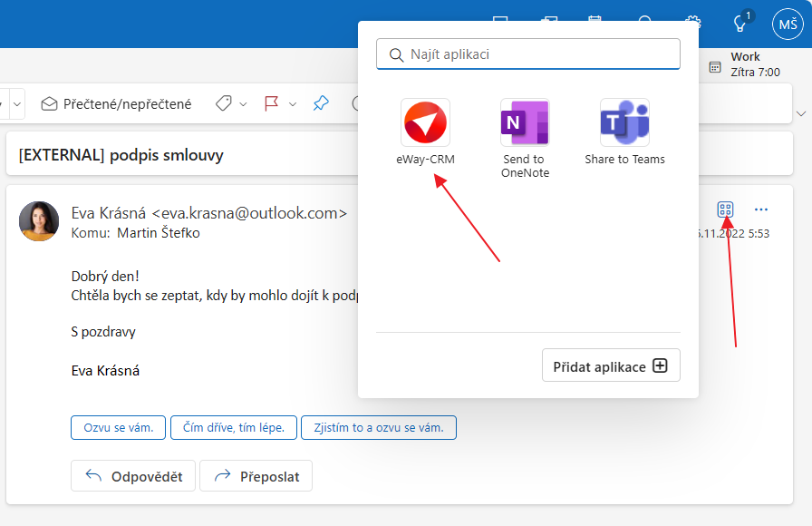Open the MŠ account manager avatar

788,24
